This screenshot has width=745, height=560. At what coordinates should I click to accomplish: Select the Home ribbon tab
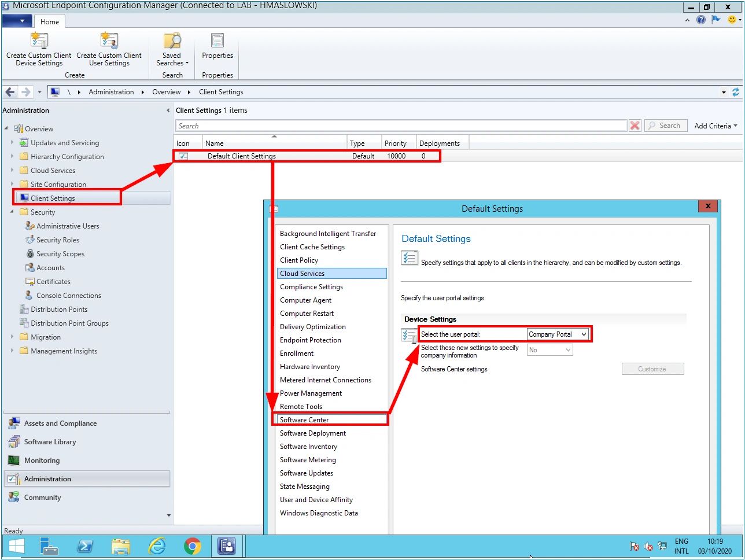point(50,21)
